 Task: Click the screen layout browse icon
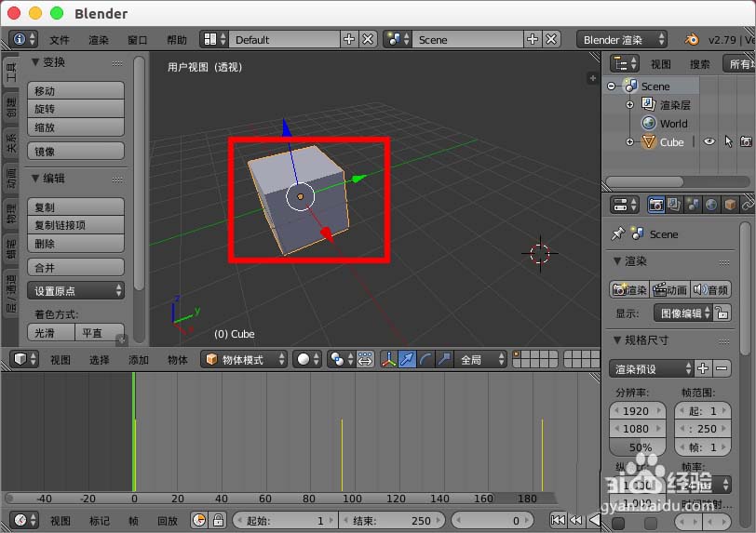[x=214, y=39]
